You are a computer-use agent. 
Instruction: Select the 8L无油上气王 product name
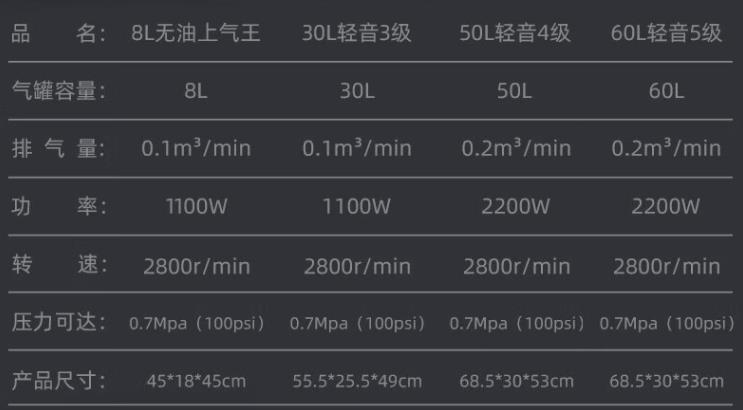click(x=196, y=34)
